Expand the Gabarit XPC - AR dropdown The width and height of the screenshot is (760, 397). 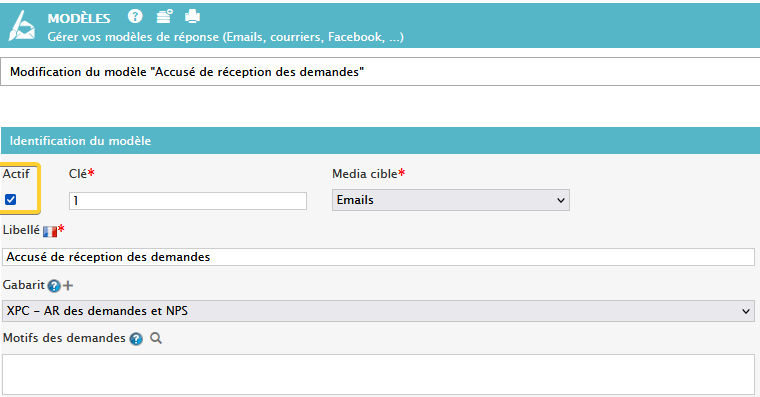[378, 311]
